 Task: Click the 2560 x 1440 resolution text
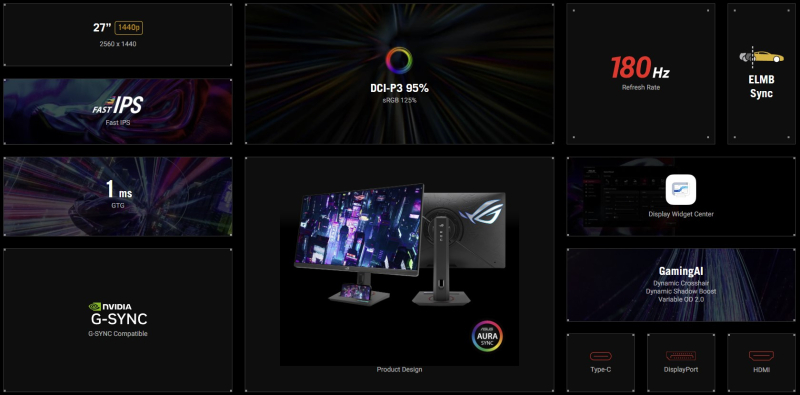point(118,44)
